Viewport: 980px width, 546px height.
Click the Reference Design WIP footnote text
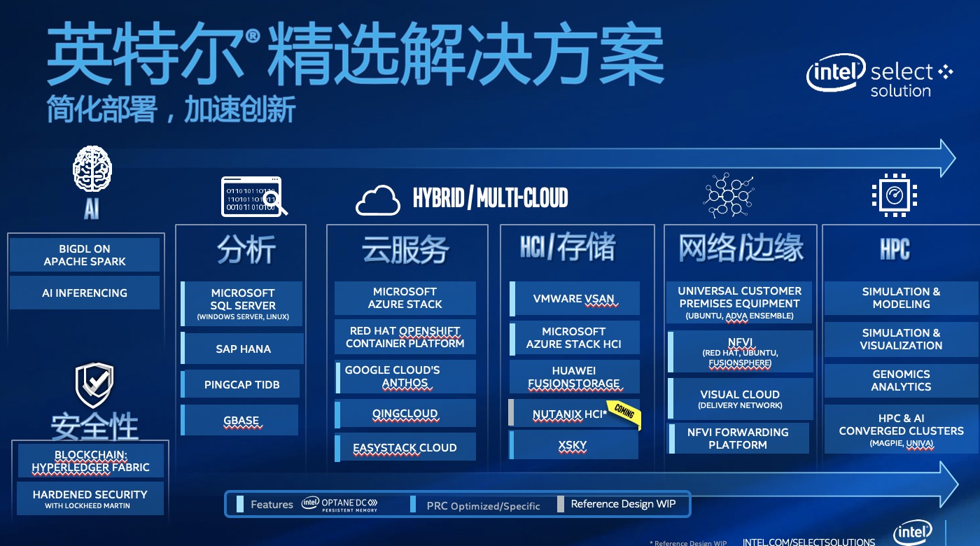click(689, 543)
